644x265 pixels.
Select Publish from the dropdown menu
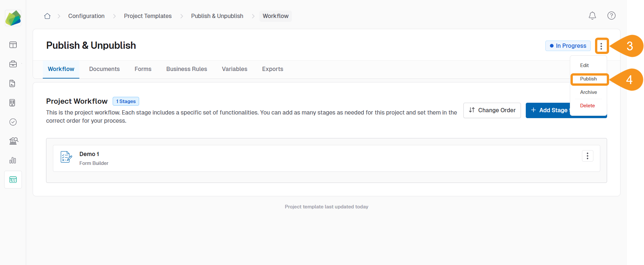588,79
